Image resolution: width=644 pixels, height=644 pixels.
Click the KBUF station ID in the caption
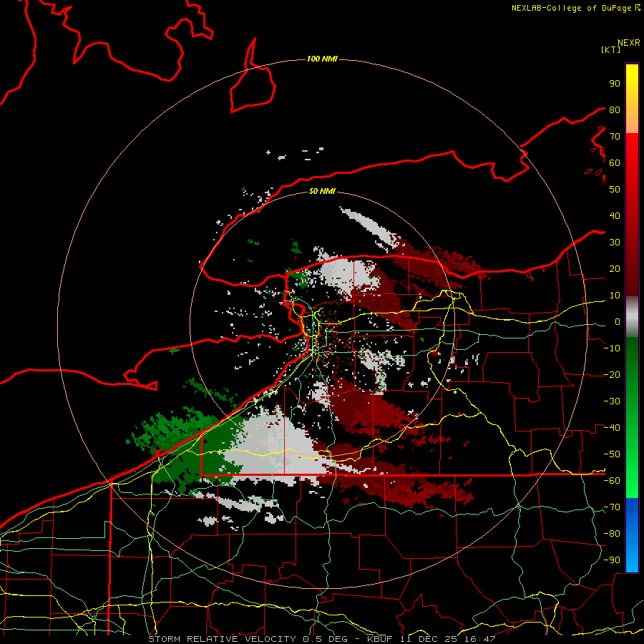point(379,639)
